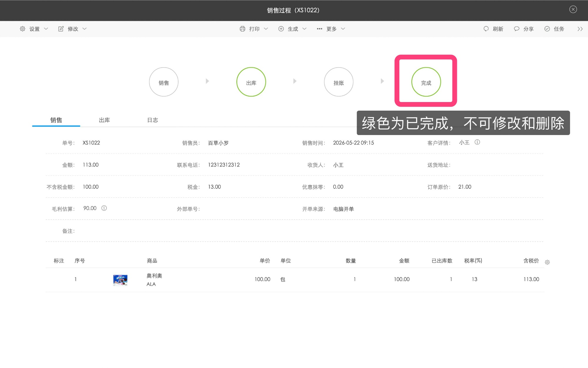
Task: Click the 挂账 process step circle
Action: [x=339, y=82]
